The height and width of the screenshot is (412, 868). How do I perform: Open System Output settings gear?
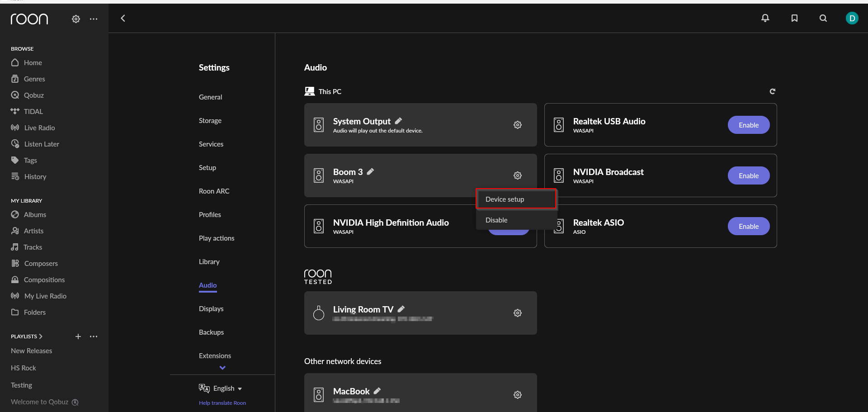pos(518,125)
